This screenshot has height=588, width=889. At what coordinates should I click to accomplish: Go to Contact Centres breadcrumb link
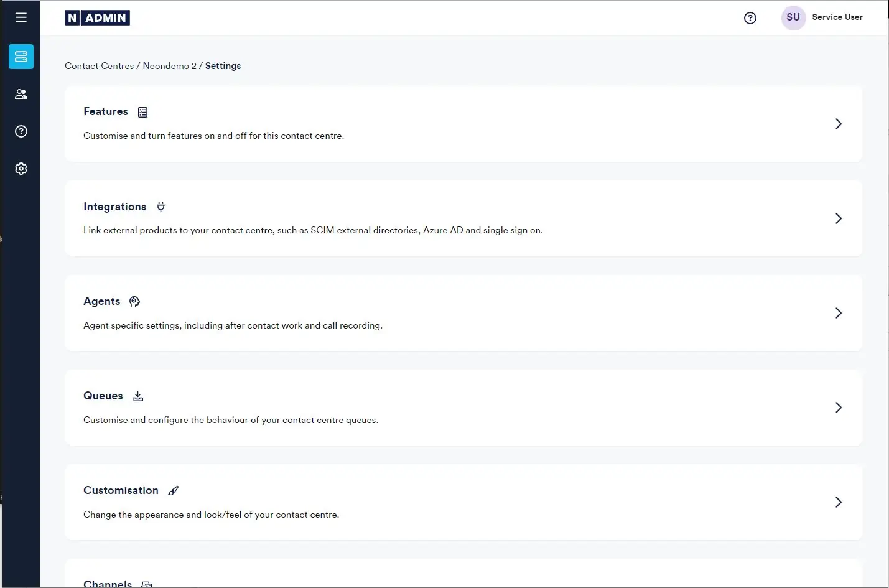tap(99, 66)
